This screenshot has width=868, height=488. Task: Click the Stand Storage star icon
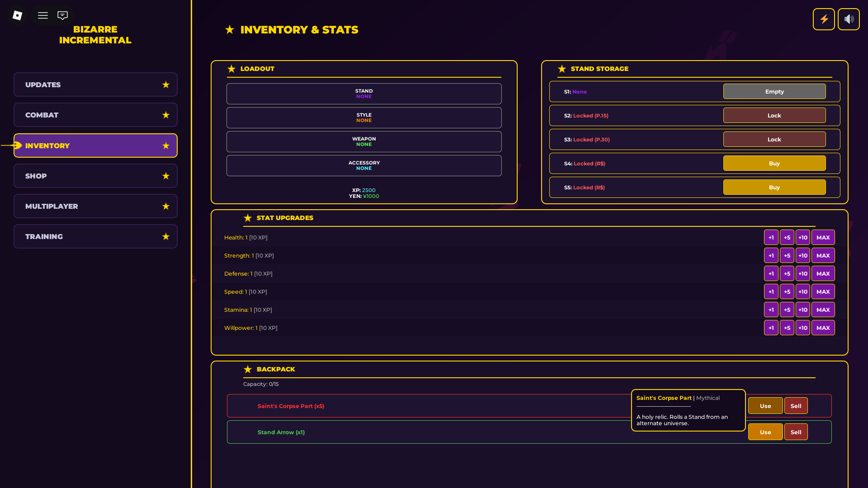(x=562, y=69)
